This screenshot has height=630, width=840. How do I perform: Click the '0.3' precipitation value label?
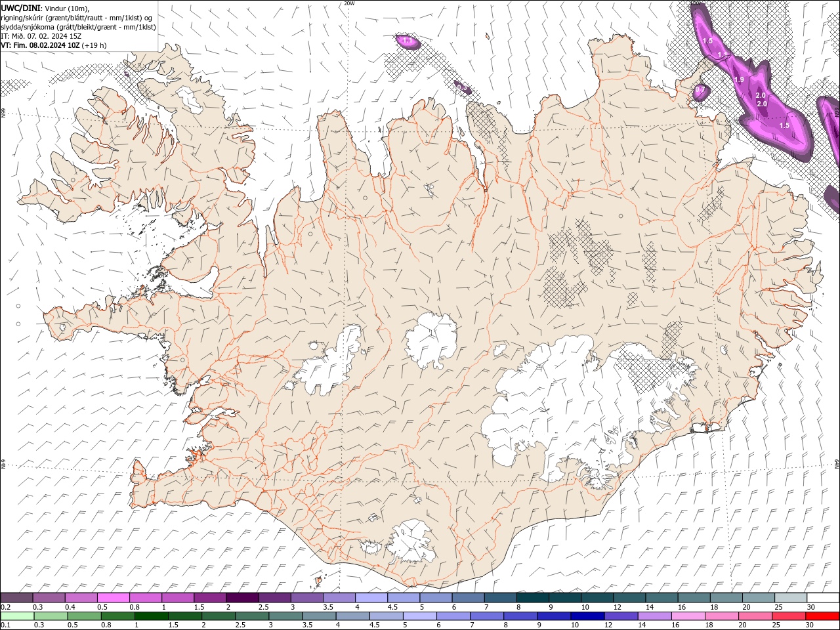[x=461, y=88]
